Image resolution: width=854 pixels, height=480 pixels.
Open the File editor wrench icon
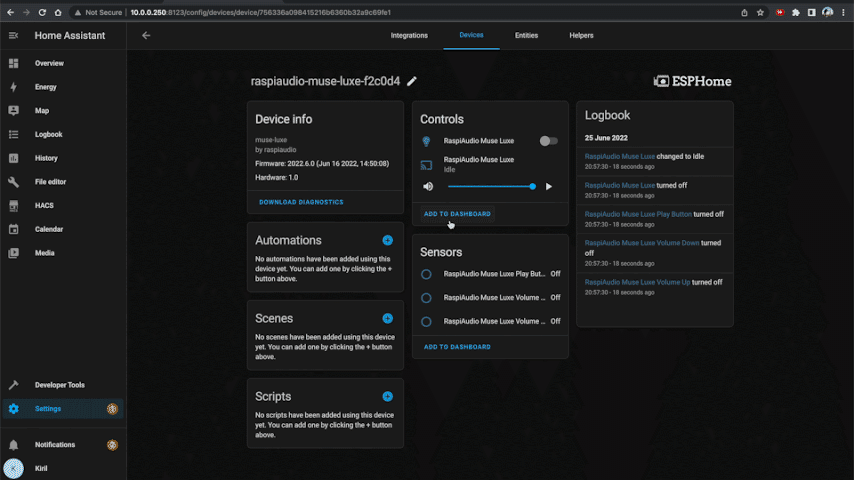(14, 181)
